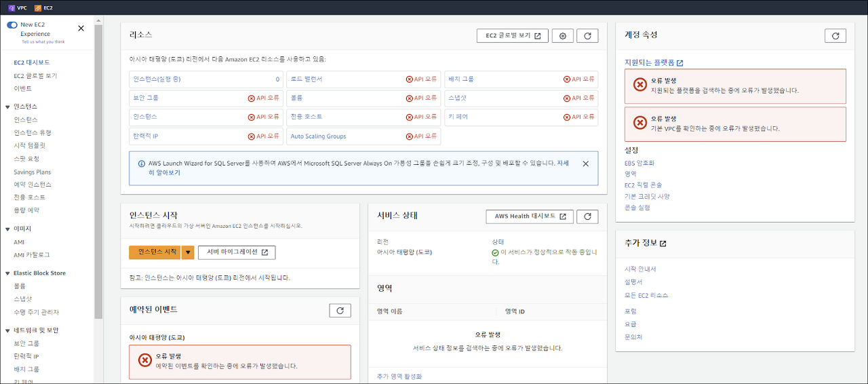Click API 오류 icon next to 배치 그룹
868x384 pixels.
coord(567,79)
